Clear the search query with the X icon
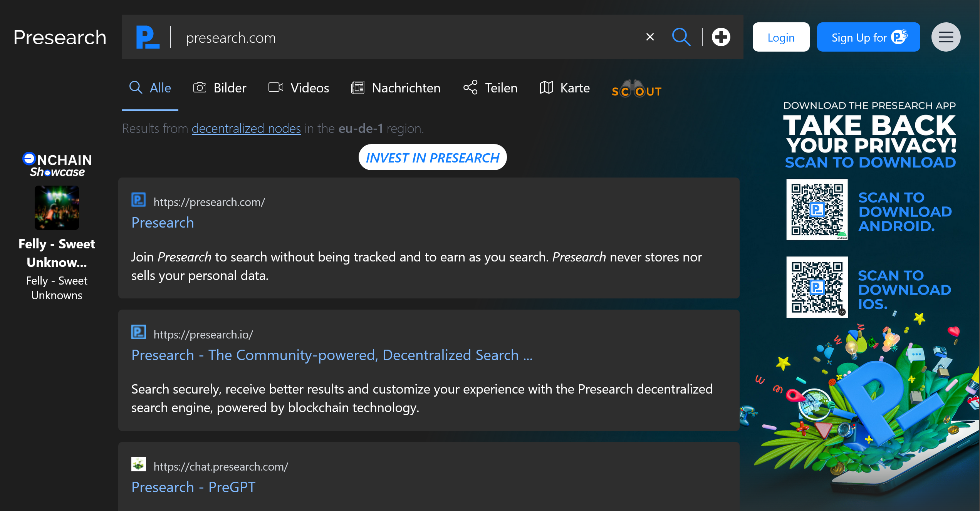The height and width of the screenshot is (511, 980). click(650, 37)
